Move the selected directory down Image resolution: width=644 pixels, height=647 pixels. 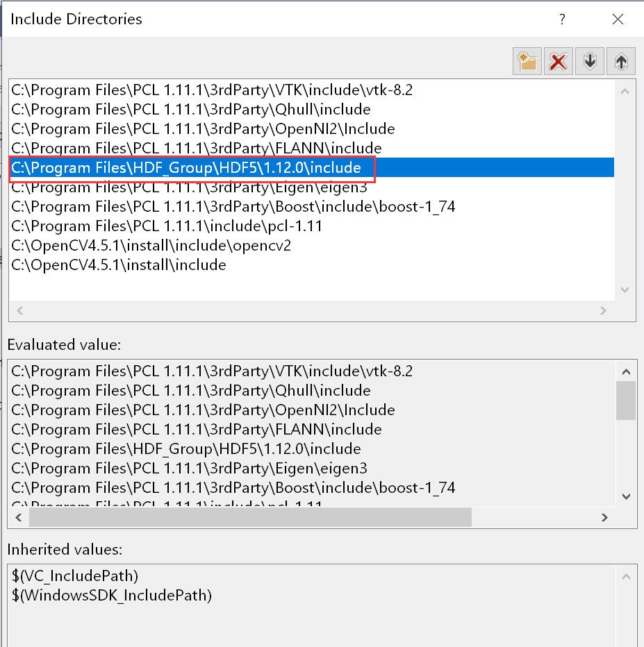point(589,61)
